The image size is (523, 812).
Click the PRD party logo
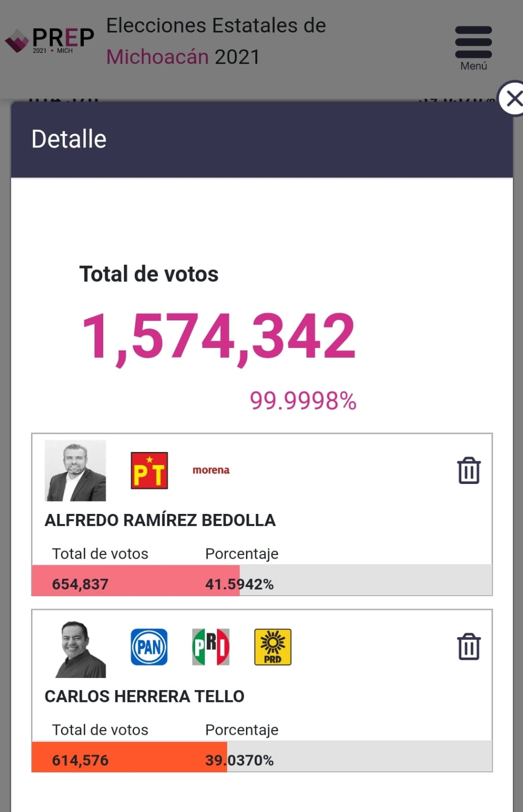[x=273, y=647]
